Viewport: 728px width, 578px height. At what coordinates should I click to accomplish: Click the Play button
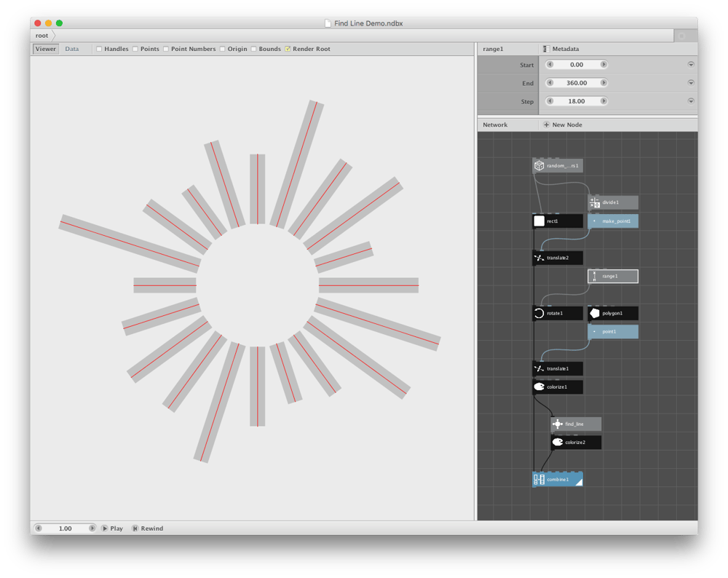tap(112, 528)
